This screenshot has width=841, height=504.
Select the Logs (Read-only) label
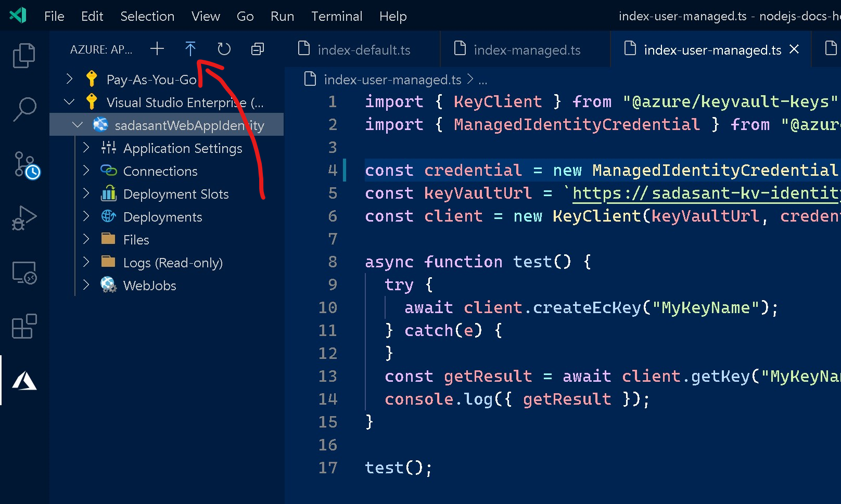[x=173, y=263]
